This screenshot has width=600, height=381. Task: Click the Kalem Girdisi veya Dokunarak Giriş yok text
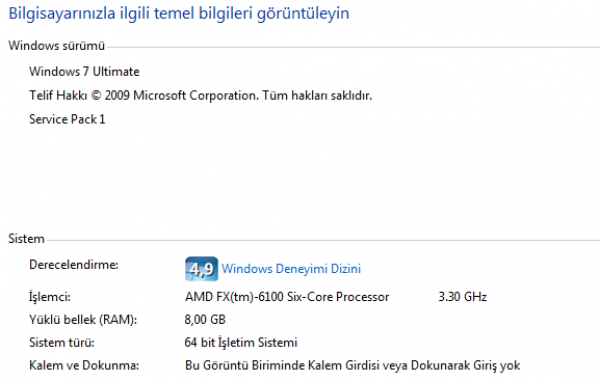point(414,365)
